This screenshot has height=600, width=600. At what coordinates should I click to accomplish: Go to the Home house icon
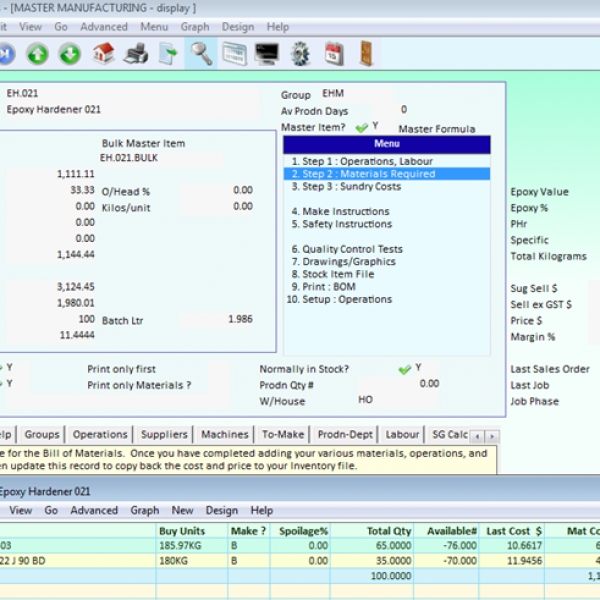coord(103,54)
